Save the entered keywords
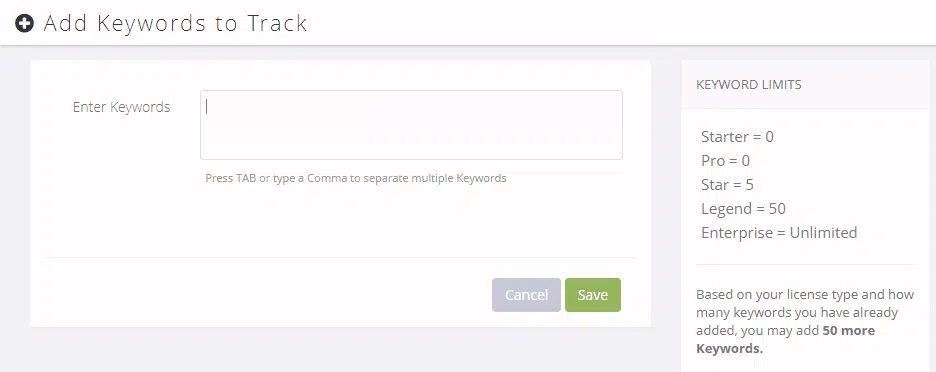Viewport: 936px width, 372px height. (x=593, y=295)
